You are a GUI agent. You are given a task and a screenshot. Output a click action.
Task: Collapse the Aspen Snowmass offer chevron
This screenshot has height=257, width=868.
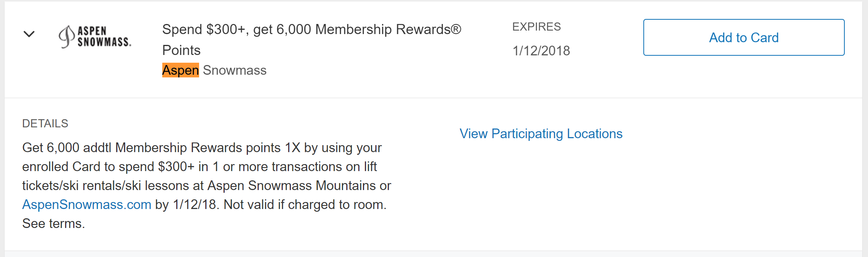coord(29,34)
